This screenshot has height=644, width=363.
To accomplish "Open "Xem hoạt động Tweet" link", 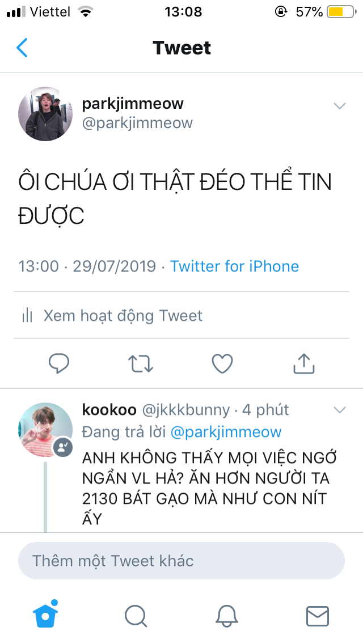I will click(x=123, y=316).
